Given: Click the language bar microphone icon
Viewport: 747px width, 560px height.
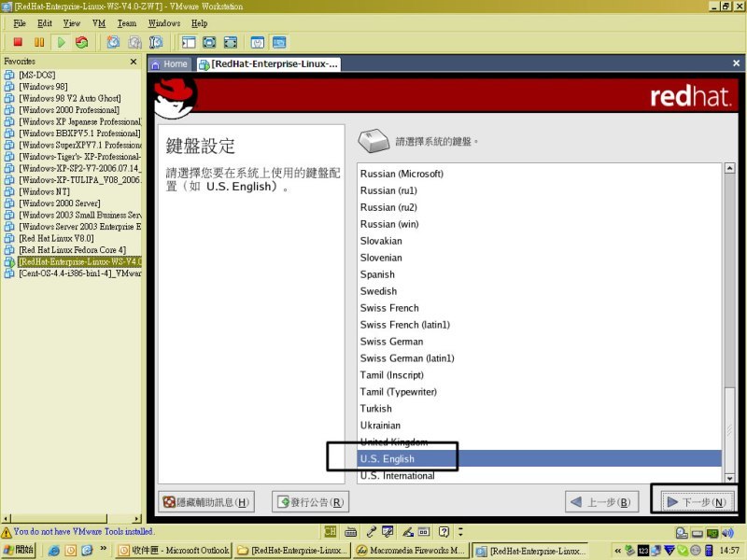Looking at the screenshot, I should (x=372, y=531).
